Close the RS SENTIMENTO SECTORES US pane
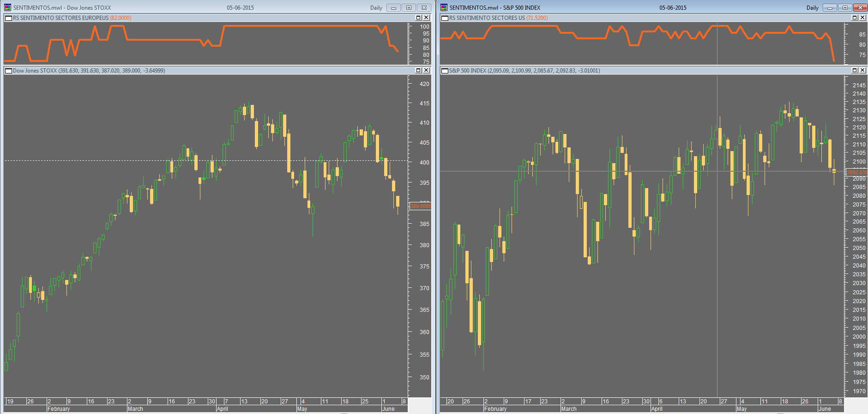This screenshot has height=414, width=868. click(x=862, y=18)
